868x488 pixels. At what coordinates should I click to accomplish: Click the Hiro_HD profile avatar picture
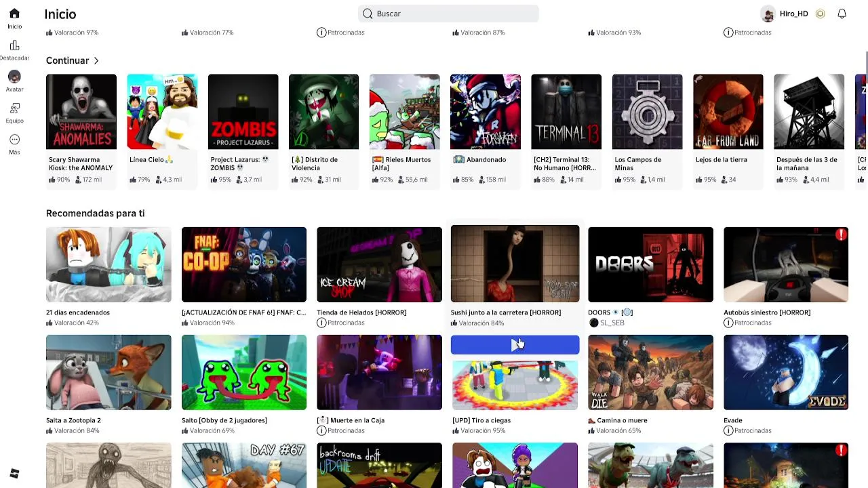pos(768,14)
